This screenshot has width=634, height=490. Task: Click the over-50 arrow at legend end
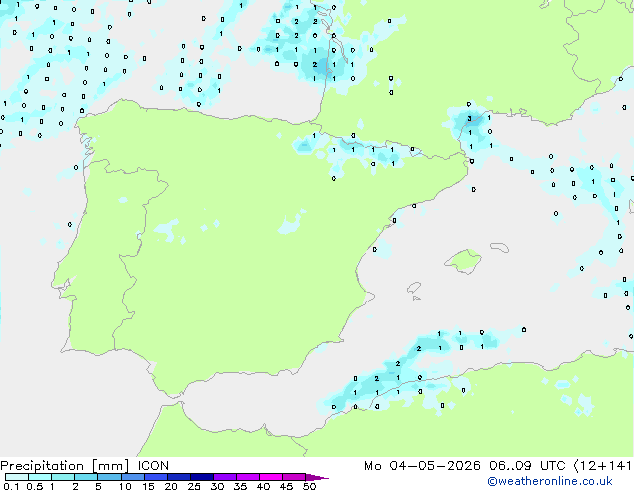tap(317, 477)
